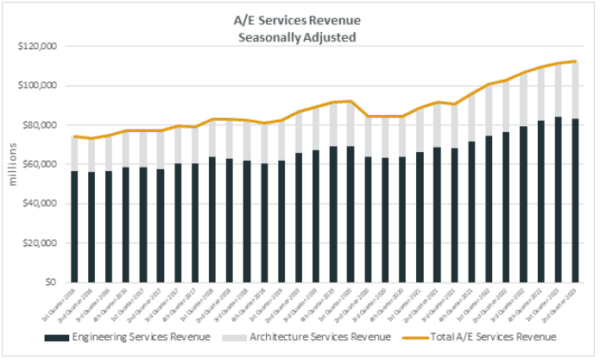Image resolution: width=600 pixels, height=361 pixels.
Task: Select the Engineering Services Revenue legend label
Action: (x=141, y=337)
